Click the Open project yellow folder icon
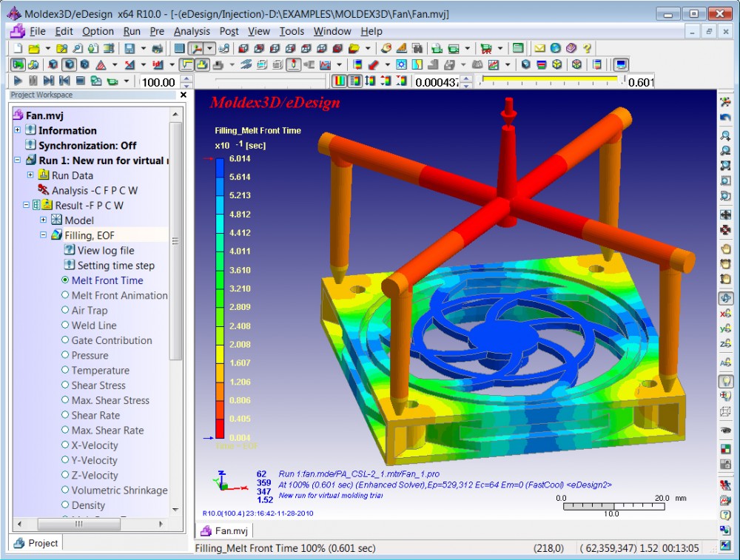This screenshot has width=740, height=560. [33, 48]
